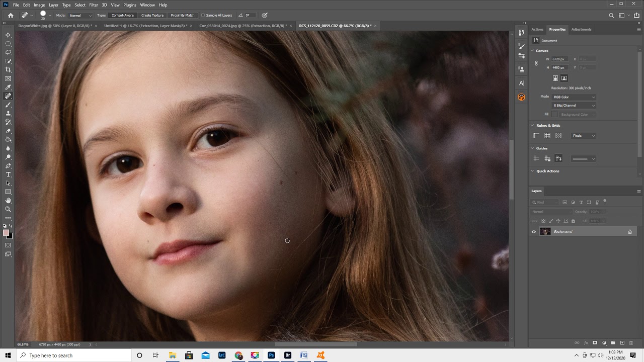Click the orange cube plugin panel icon
Screen dimensions: 644x362
coord(521,97)
